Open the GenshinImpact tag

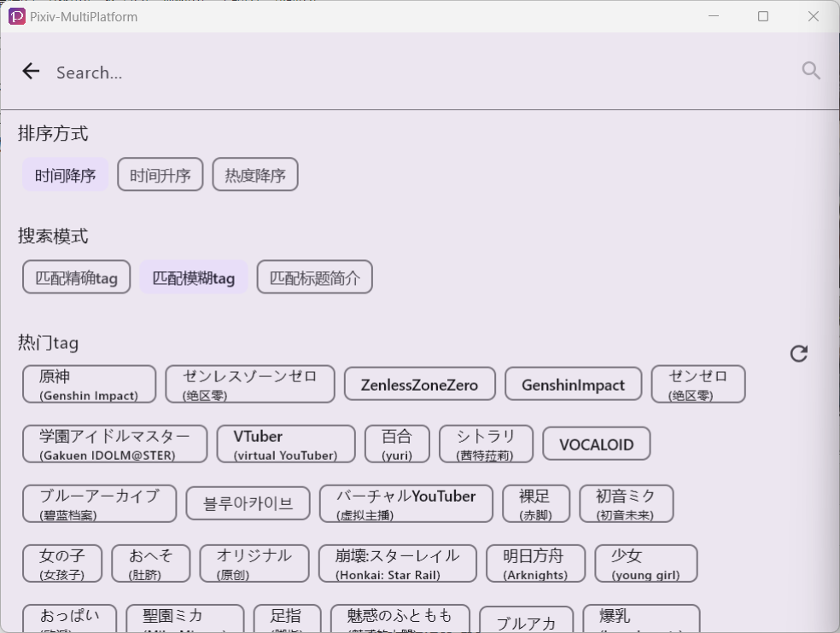pos(573,385)
